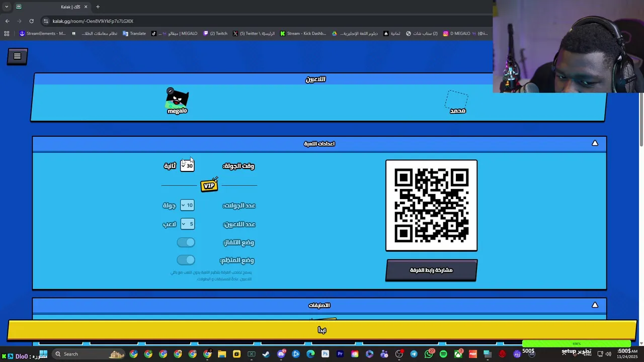Open File Explorer from taskbar

(222, 354)
